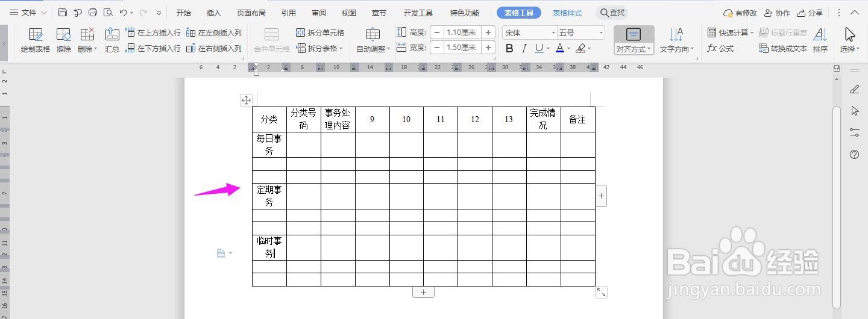Switch to the 开始 tab

coord(184,13)
